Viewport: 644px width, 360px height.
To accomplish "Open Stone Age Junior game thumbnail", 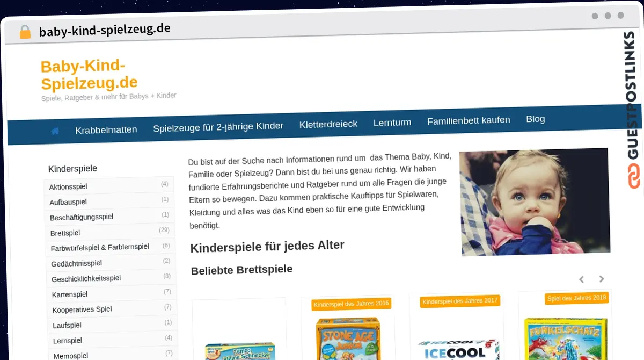I will (x=348, y=339).
